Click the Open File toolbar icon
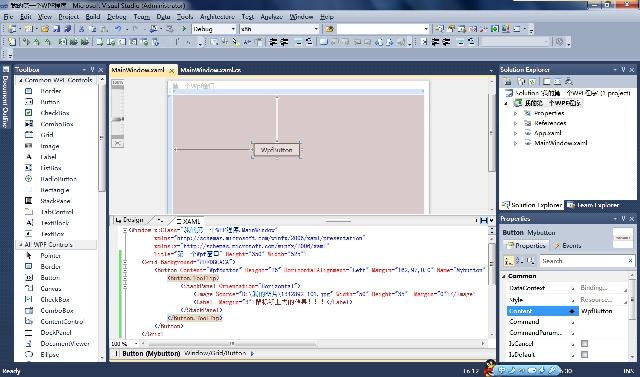Image resolution: width=640 pixels, height=377 pixels. 45,29
